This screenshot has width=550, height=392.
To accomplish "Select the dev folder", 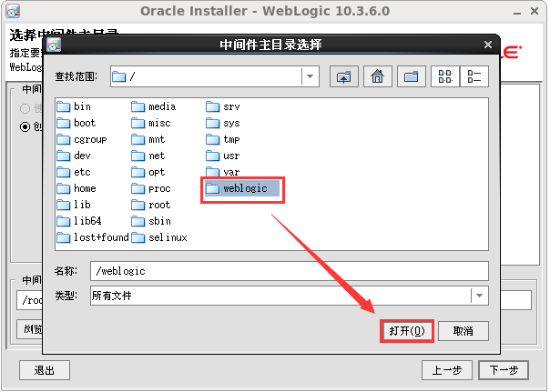I will [x=74, y=156].
